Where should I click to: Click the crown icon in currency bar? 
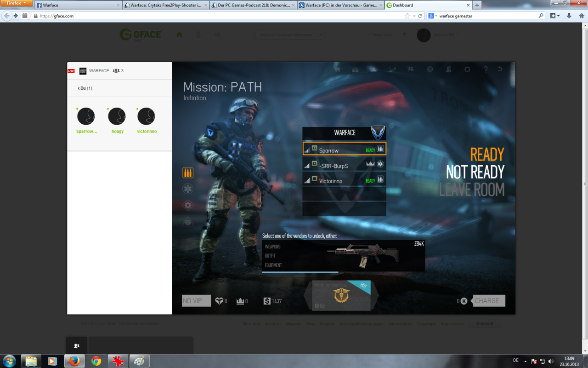click(239, 301)
